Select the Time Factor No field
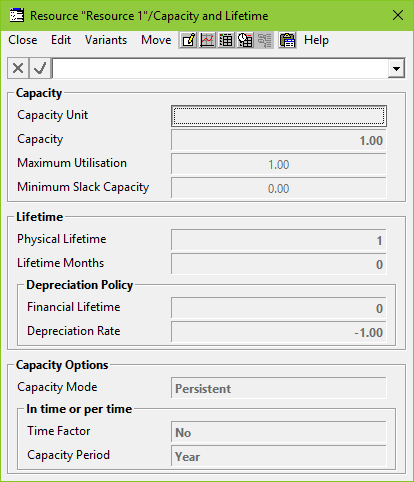 tap(279, 432)
